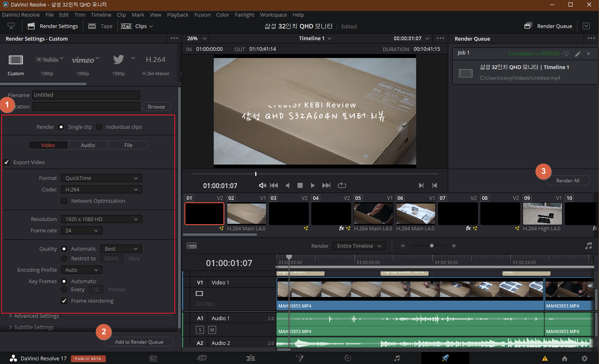
Task: Open Encoding Profile Auto dropdown
Action: click(x=82, y=270)
